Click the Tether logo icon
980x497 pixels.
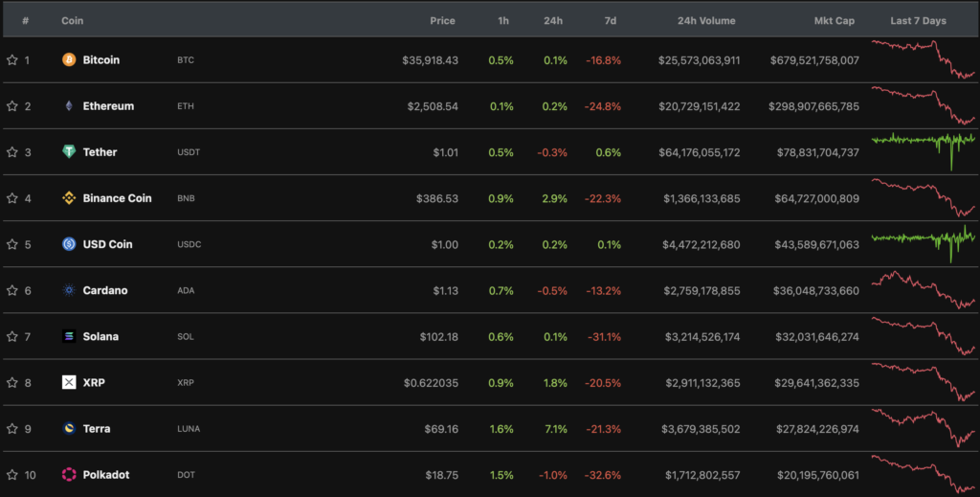point(69,152)
